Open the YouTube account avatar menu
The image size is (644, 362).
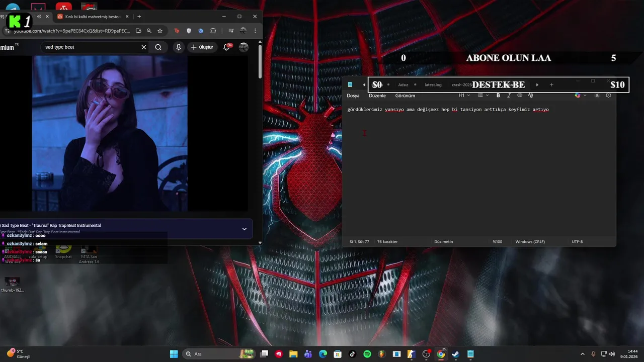(244, 47)
